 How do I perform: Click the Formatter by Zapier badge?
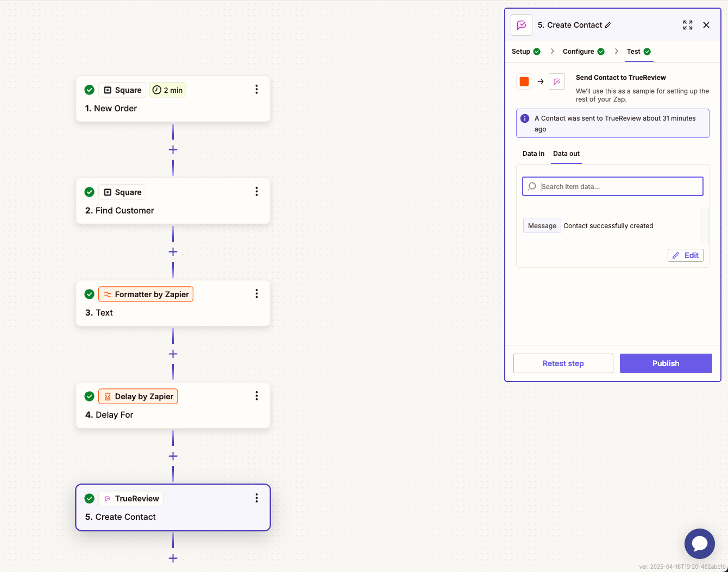[146, 294]
